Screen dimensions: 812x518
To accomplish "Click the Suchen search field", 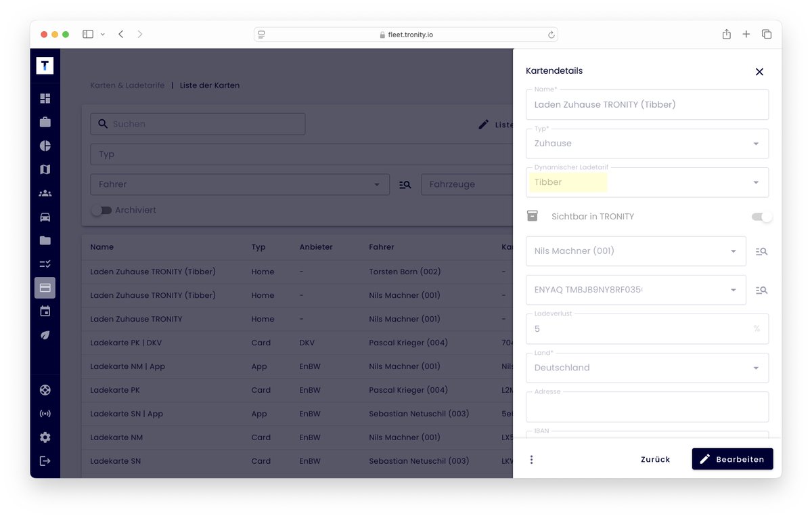I will click(198, 124).
